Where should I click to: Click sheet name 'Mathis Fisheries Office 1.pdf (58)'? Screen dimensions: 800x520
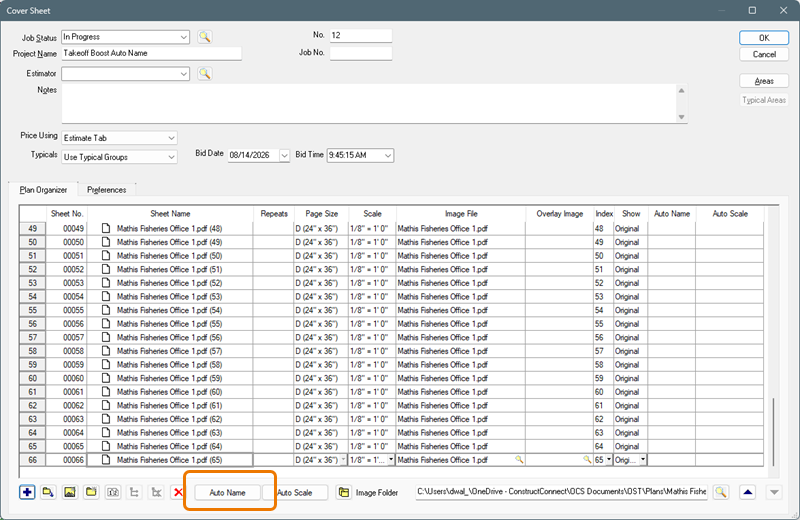tap(169, 364)
